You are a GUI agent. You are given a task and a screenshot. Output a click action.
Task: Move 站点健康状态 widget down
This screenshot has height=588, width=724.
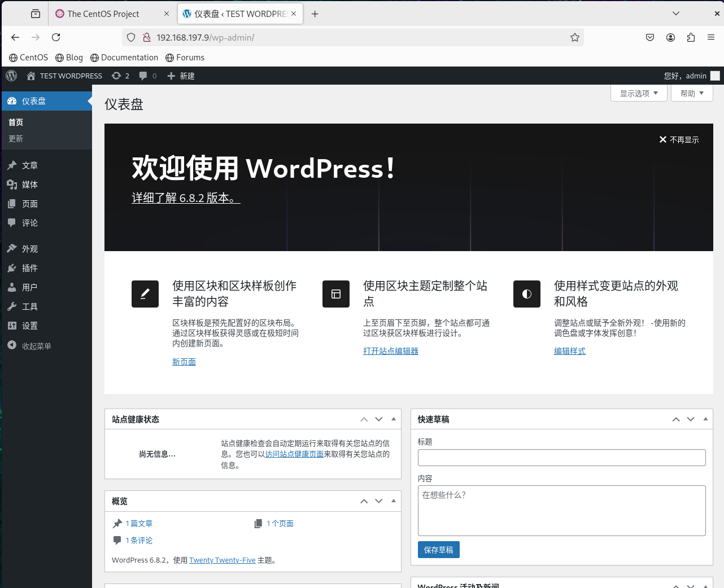(x=379, y=419)
